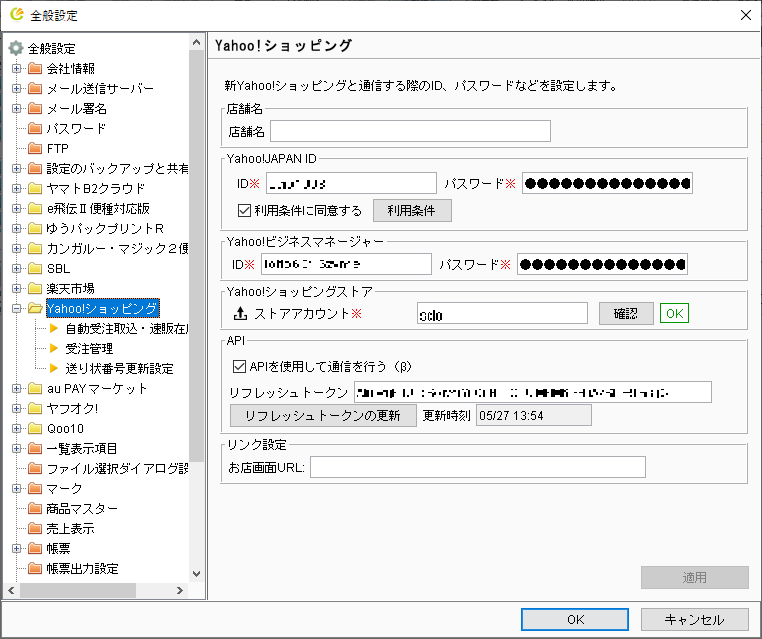The width and height of the screenshot is (762, 639).
Task: Click the tree scroll down arrow
Action: [196, 573]
